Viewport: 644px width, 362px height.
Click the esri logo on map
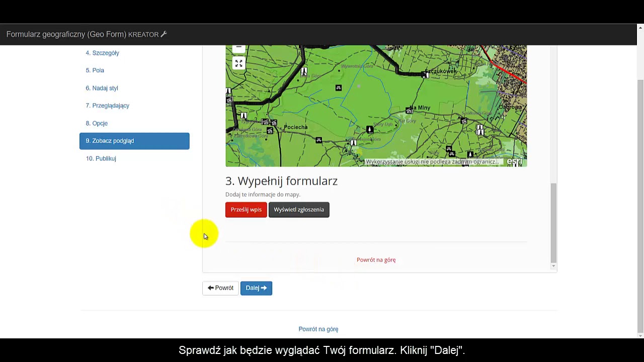514,161
